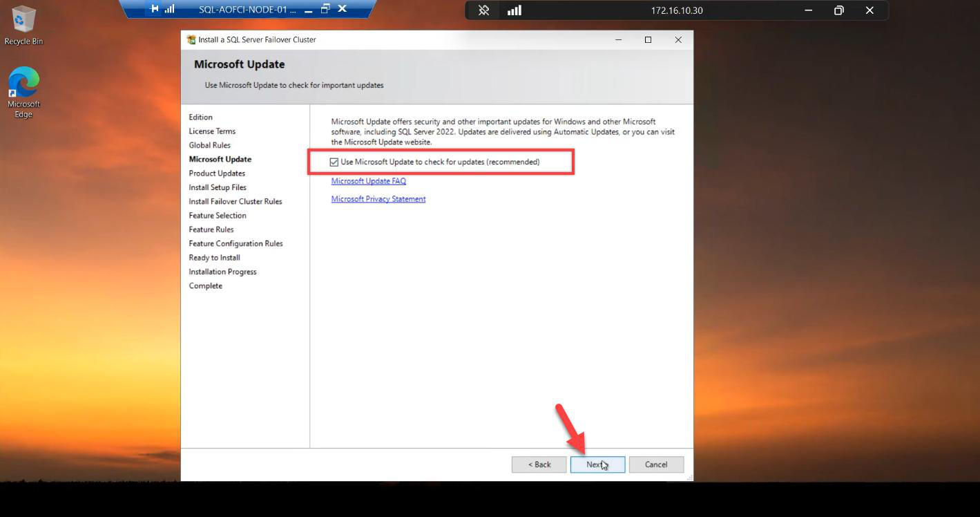
Task: Close the 172.16.10.30 remote session
Action: click(x=869, y=10)
